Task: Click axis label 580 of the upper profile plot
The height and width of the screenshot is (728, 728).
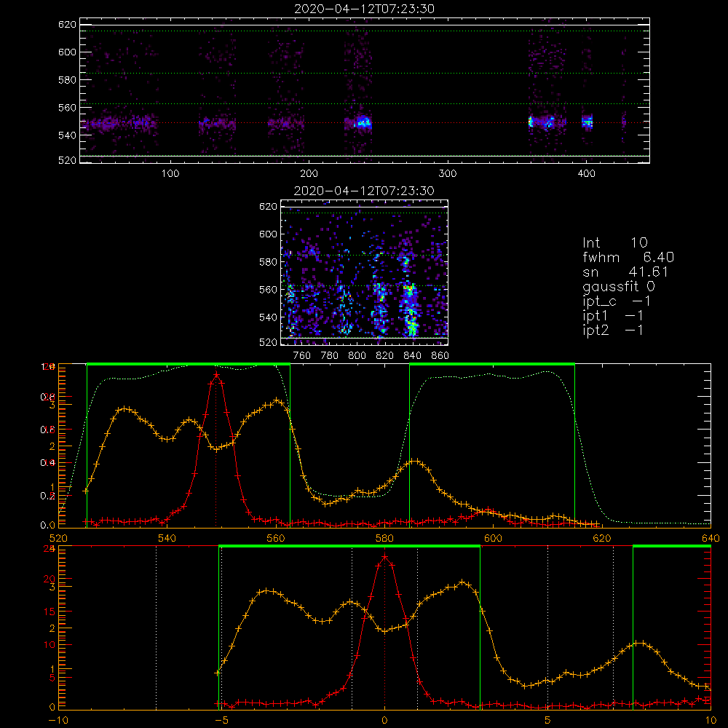Action: click(384, 538)
